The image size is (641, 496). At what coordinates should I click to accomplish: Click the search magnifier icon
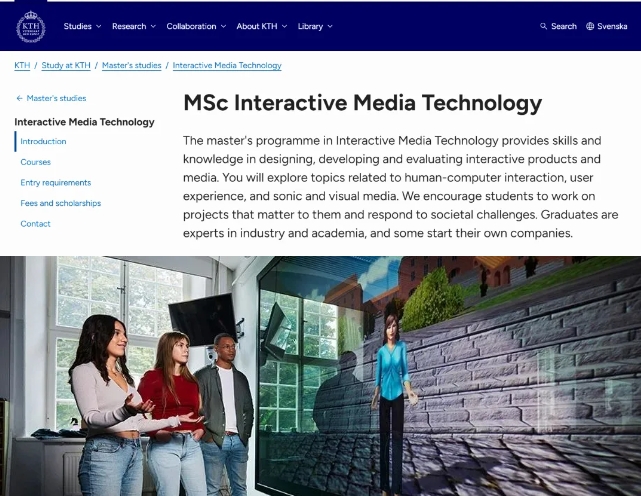(x=543, y=26)
